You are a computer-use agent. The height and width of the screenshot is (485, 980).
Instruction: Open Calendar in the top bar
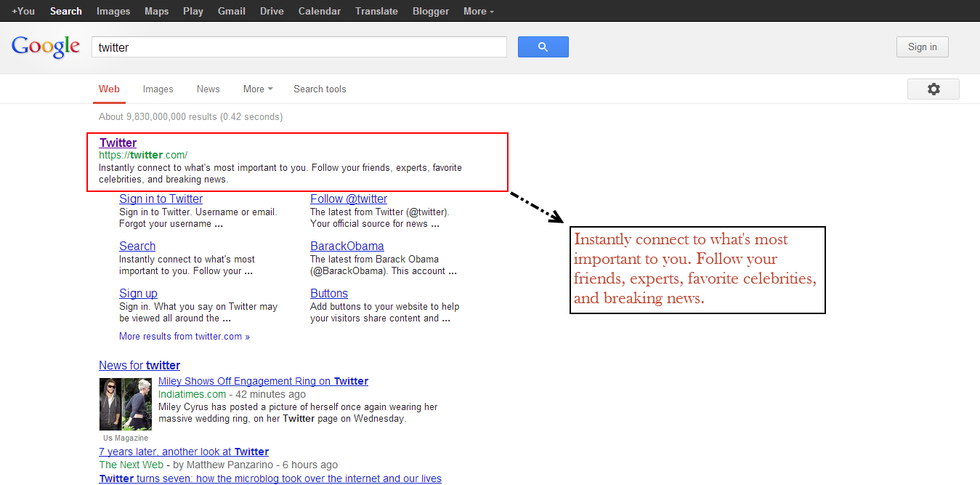[320, 11]
